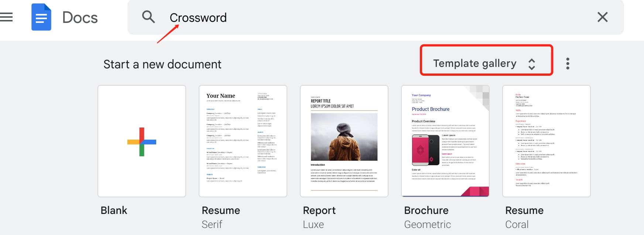
Task: Open the Resume Coral template thumbnail
Action: tap(547, 141)
